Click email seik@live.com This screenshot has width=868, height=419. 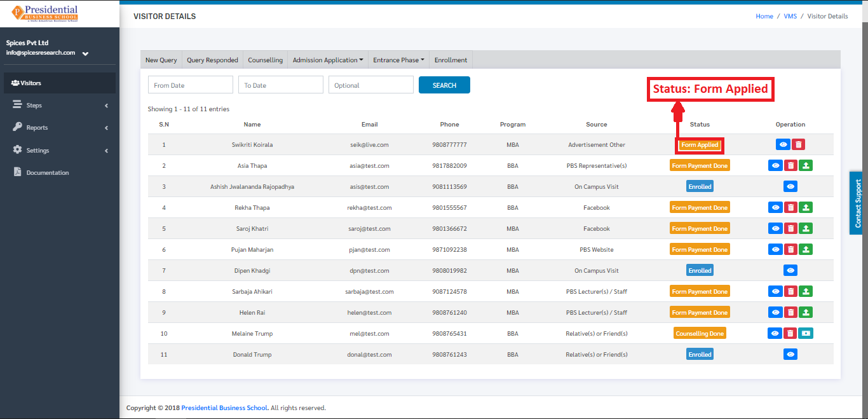click(369, 145)
